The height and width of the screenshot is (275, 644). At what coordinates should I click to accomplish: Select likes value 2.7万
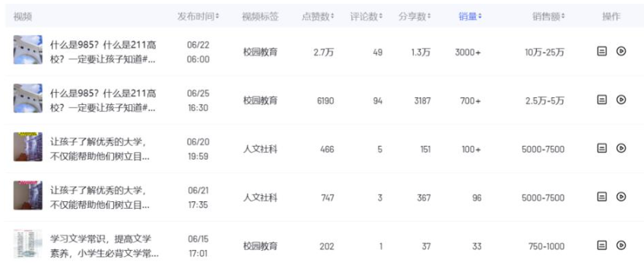coord(324,52)
